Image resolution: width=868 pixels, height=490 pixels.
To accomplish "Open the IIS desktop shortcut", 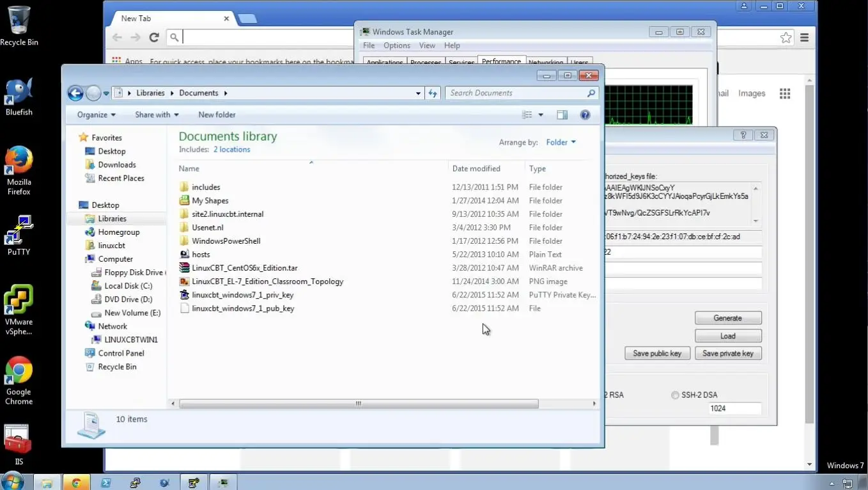I will [x=19, y=445].
